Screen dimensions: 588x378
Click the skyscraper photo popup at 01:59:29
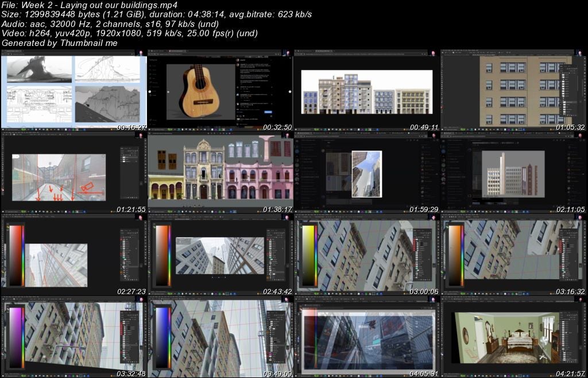pyautogui.click(x=366, y=173)
